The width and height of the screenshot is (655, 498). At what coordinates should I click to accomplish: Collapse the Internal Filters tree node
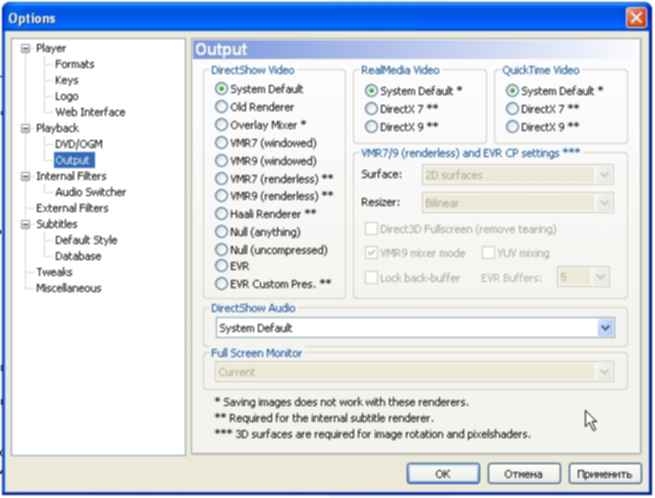26,176
